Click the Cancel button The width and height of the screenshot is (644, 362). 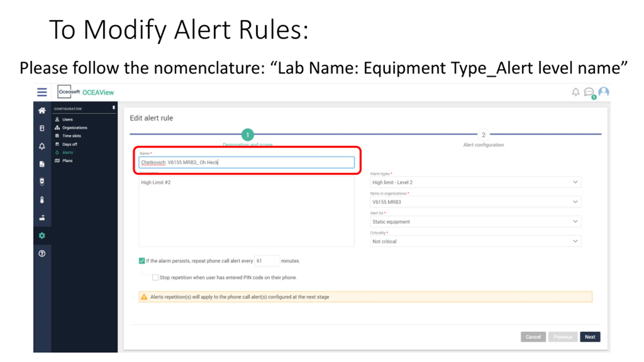tap(533, 337)
